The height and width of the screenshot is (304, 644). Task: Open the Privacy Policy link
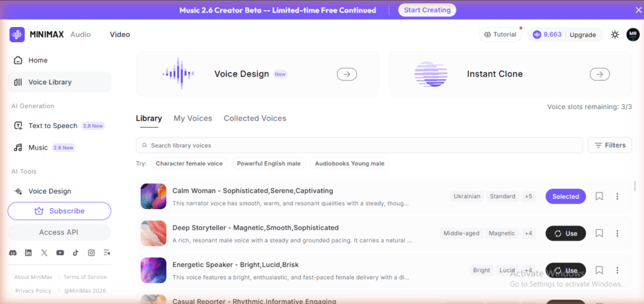coord(33,291)
